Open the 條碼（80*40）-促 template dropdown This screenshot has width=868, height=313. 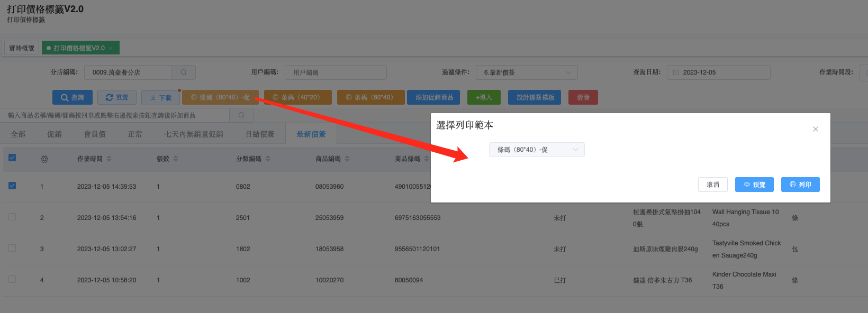[537, 150]
